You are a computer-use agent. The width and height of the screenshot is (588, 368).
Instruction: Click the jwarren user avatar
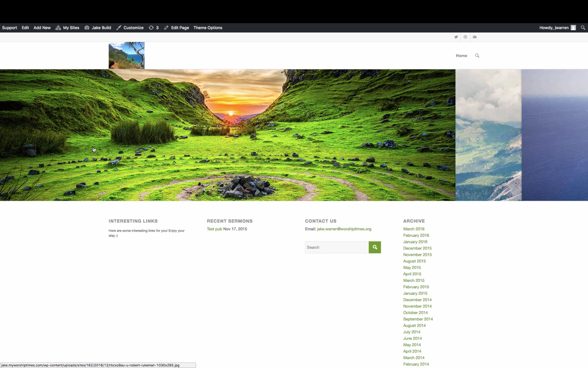point(573,28)
